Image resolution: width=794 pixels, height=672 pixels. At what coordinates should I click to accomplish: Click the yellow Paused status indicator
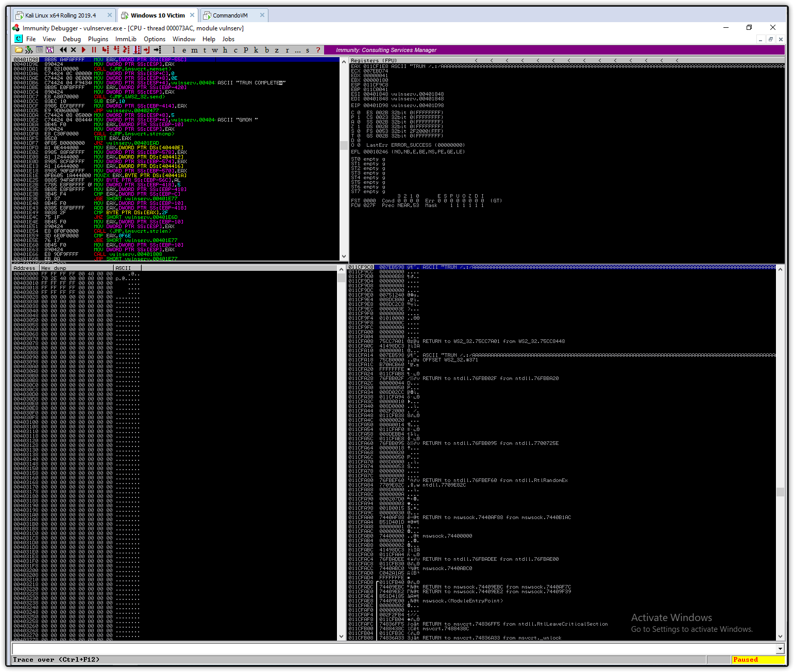758,660
